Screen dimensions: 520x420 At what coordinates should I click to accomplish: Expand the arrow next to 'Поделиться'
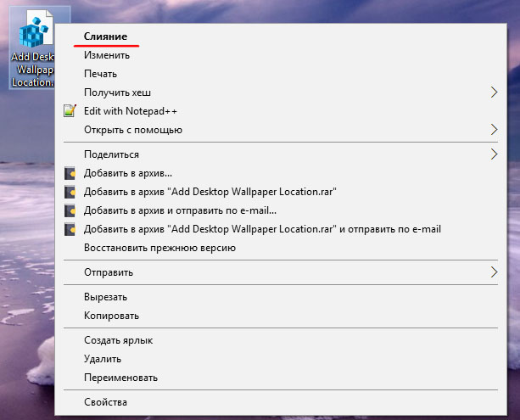[x=495, y=154]
